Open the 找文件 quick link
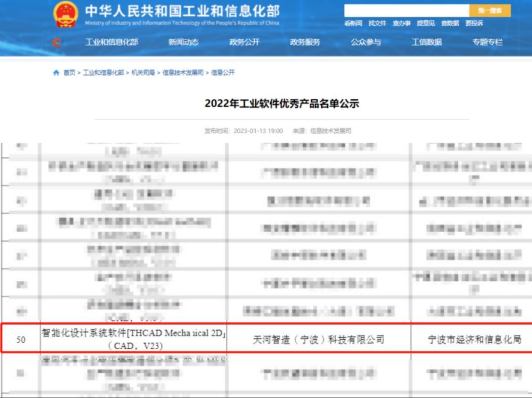532x398 pixels. point(377,23)
